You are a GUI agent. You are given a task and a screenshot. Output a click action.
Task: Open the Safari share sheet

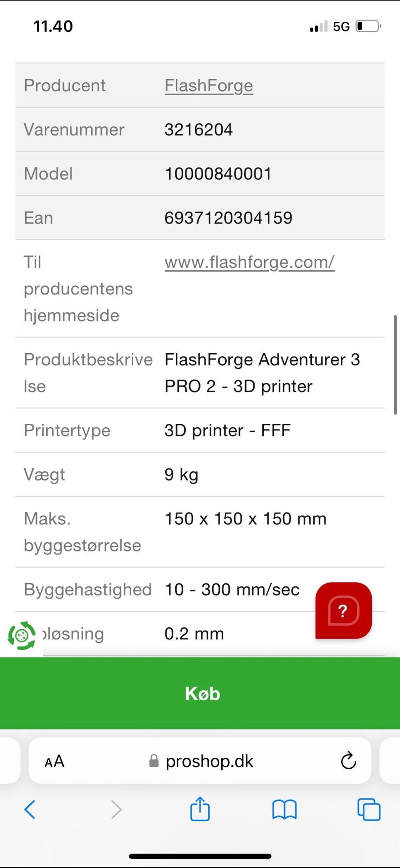click(200, 809)
